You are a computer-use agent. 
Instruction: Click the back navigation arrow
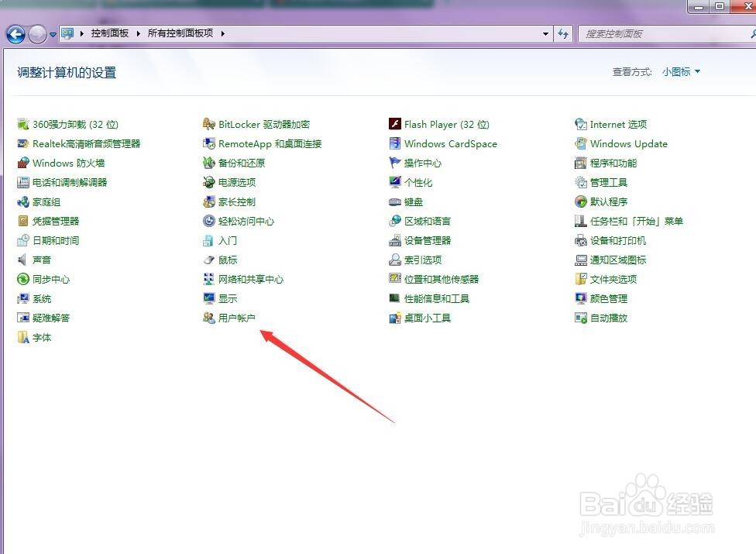pyautogui.click(x=15, y=33)
